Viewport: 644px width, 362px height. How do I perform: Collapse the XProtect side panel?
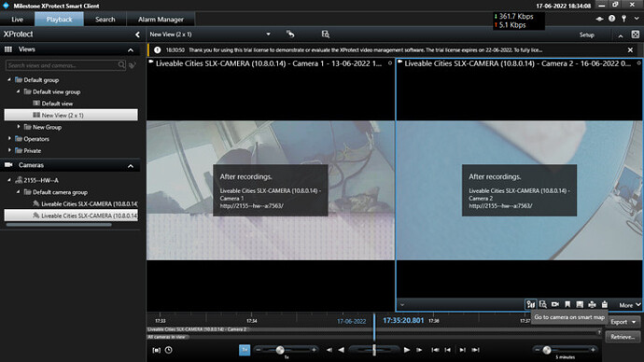point(137,35)
